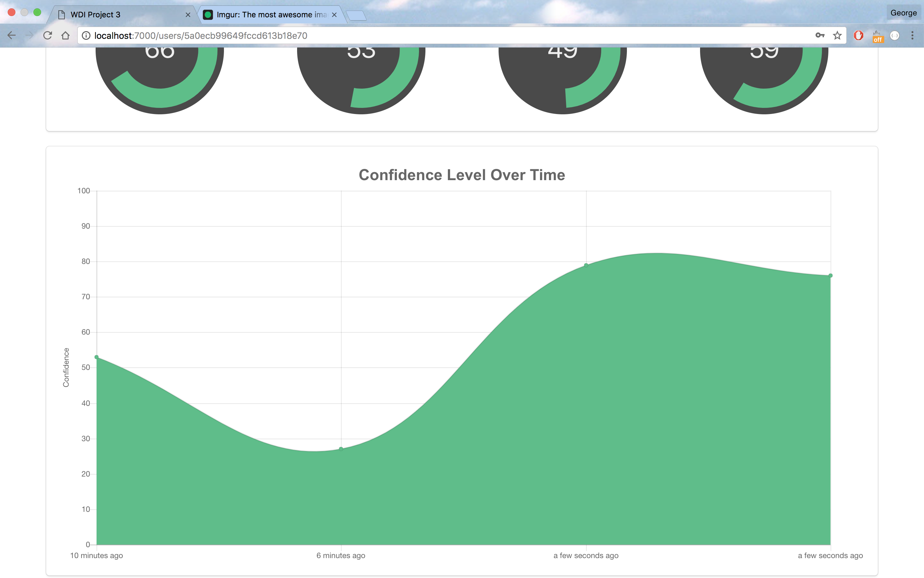Maximize the window using the green button

tap(37, 12)
